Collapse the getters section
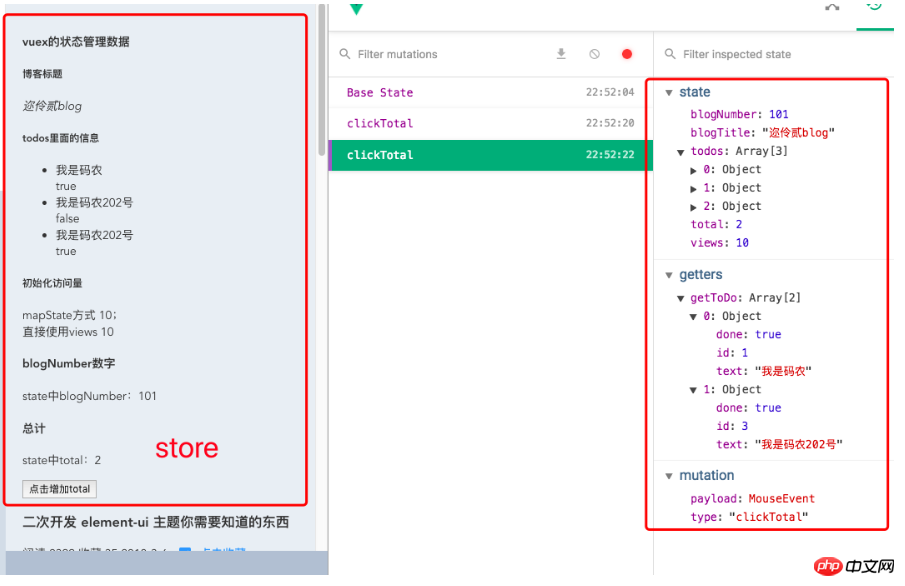905x586 pixels. tap(669, 275)
